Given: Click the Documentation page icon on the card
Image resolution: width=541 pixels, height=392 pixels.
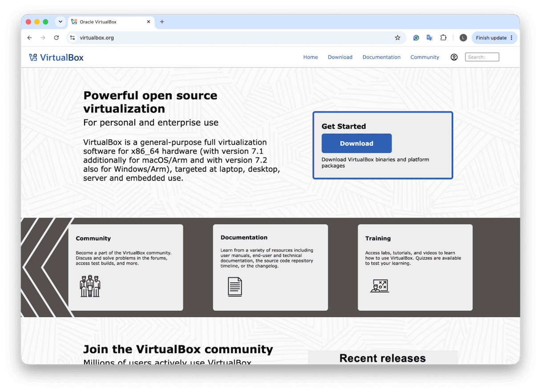Looking at the screenshot, I should pyautogui.click(x=235, y=287).
